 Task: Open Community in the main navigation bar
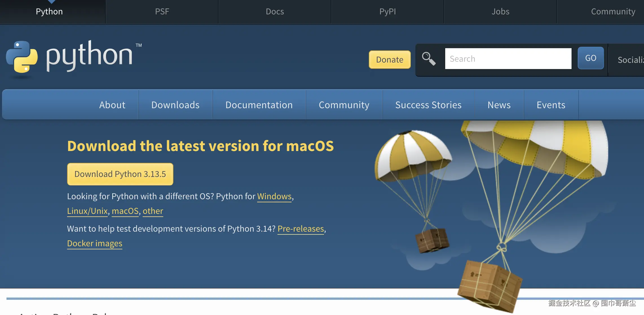(344, 105)
